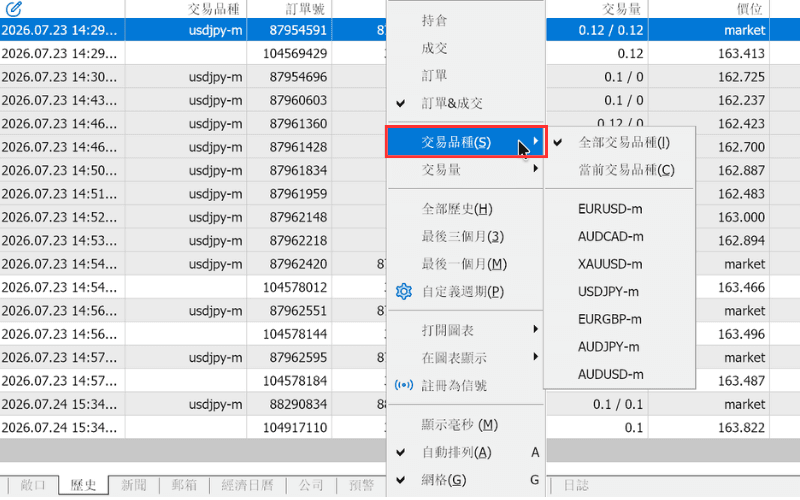Open 自定義週期(P) custom period
This screenshot has height=500, width=800.
click(462, 291)
